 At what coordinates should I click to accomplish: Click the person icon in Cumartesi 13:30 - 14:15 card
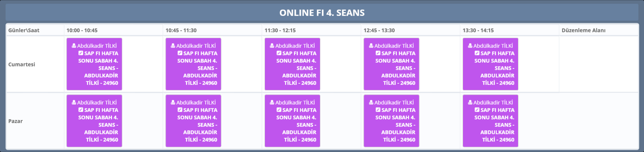tap(470, 46)
